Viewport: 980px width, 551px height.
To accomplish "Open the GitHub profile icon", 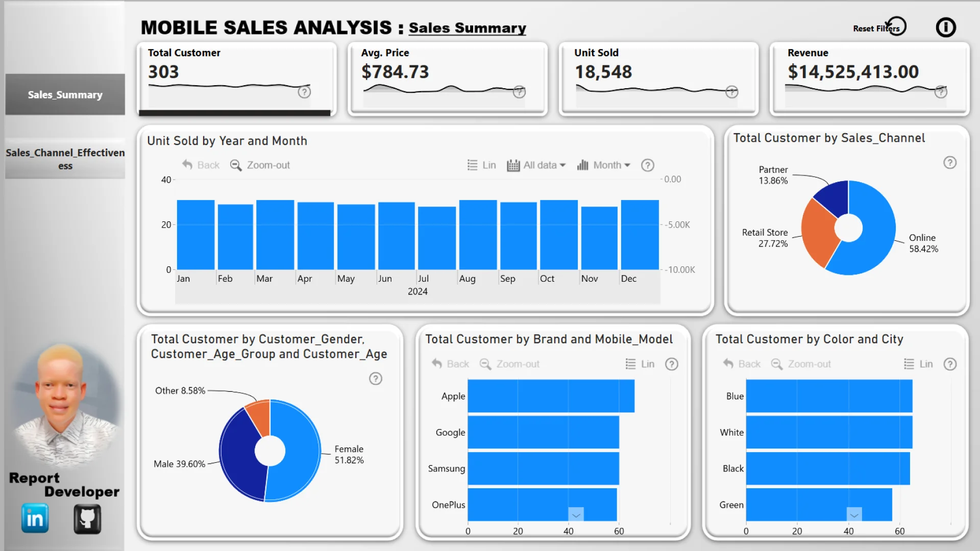I will pos(87,519).
